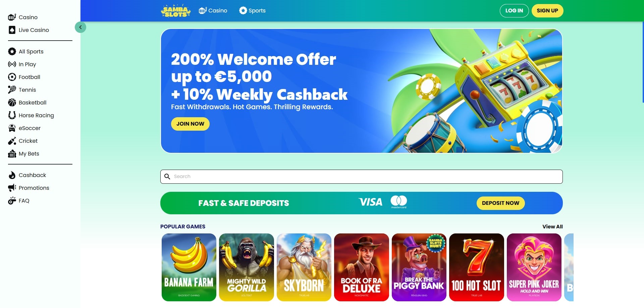Switch to the Sports tab in header

pos(252,10)
